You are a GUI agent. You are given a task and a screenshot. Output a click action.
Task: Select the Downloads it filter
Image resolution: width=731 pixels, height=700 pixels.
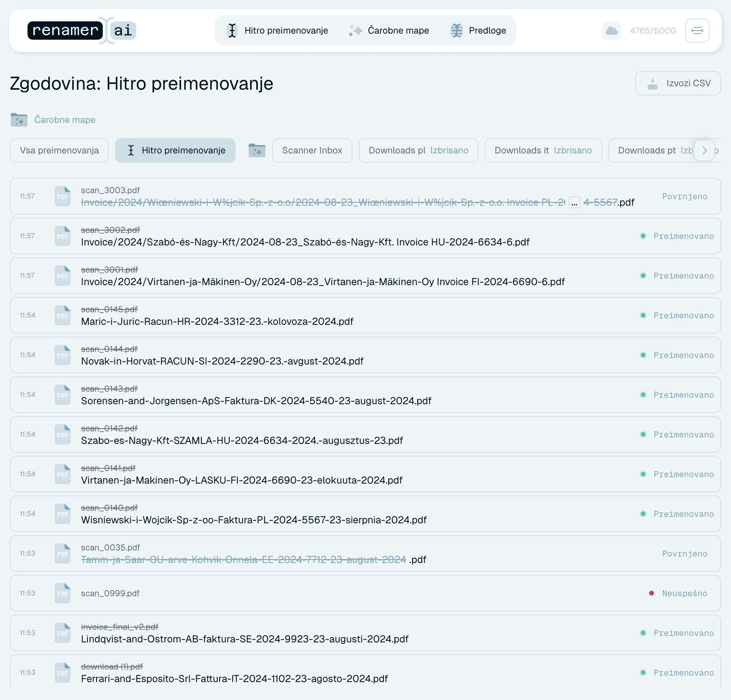tap(543, 150)
